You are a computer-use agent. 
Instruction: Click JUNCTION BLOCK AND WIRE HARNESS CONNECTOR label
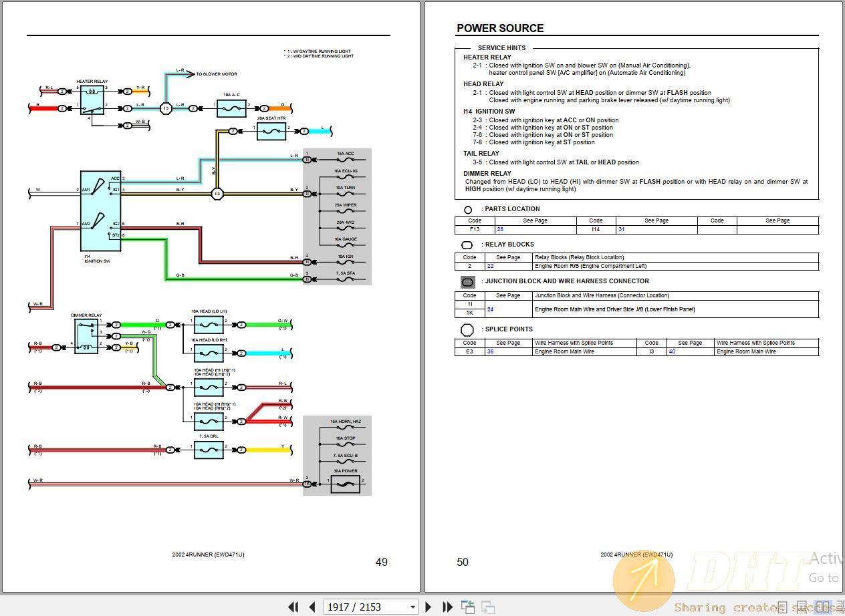click(565, 281)
